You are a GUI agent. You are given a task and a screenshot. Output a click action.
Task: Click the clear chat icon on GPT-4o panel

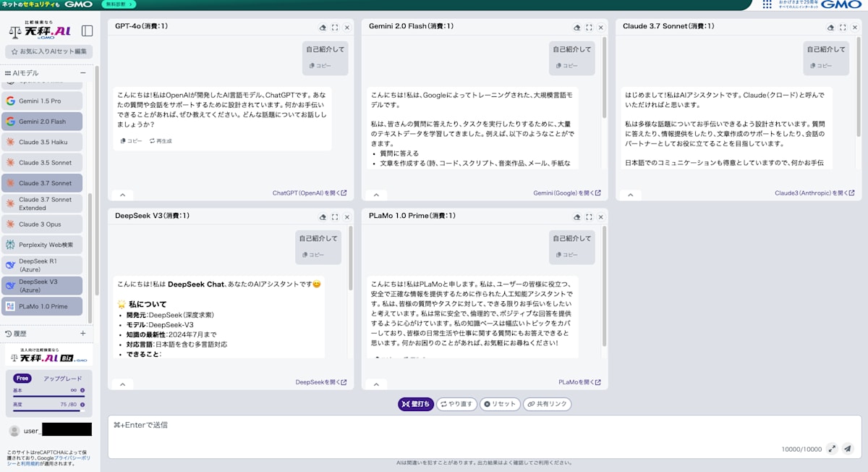[323, 26]
